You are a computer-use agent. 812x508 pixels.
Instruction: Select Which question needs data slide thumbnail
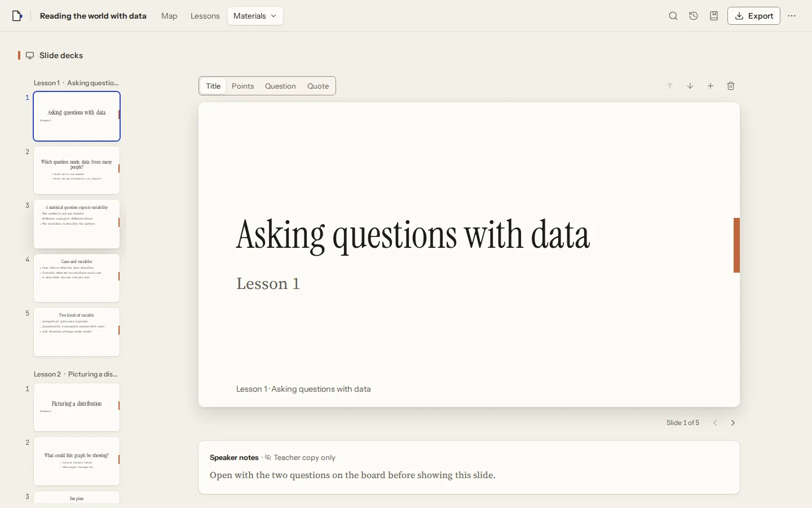[77, 170]
